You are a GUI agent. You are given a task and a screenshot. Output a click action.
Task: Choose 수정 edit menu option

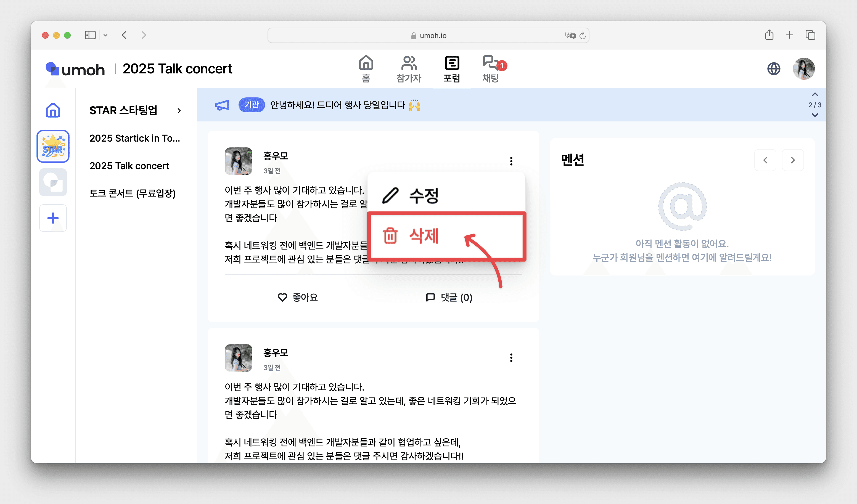[424, 195]
